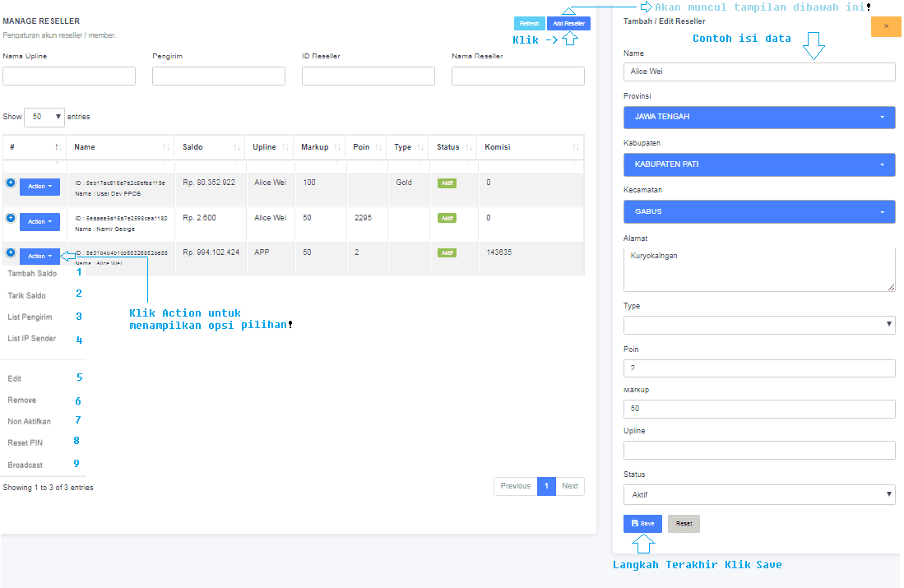
Task: Click the orange close X button
Action: [886, 26]
